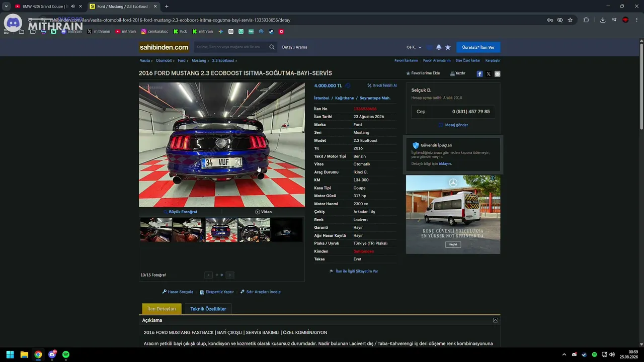Open browser downloads icon

coord(603,20)
